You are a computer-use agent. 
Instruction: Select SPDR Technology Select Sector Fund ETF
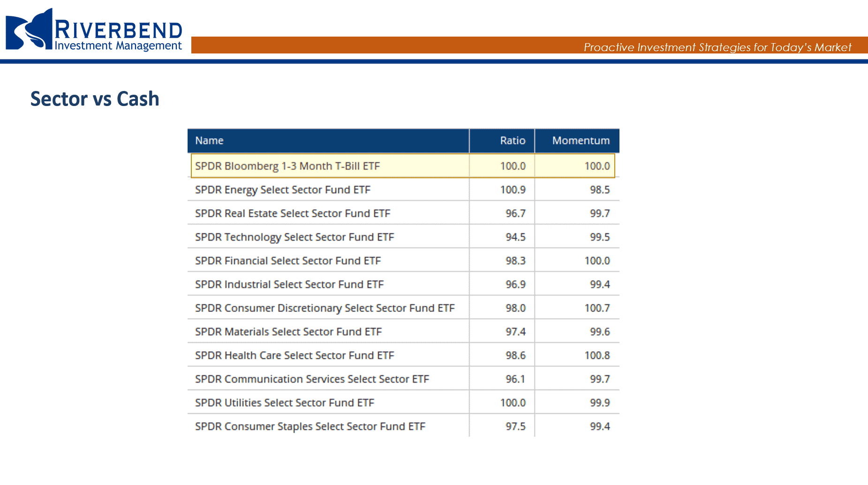[294, 237]
